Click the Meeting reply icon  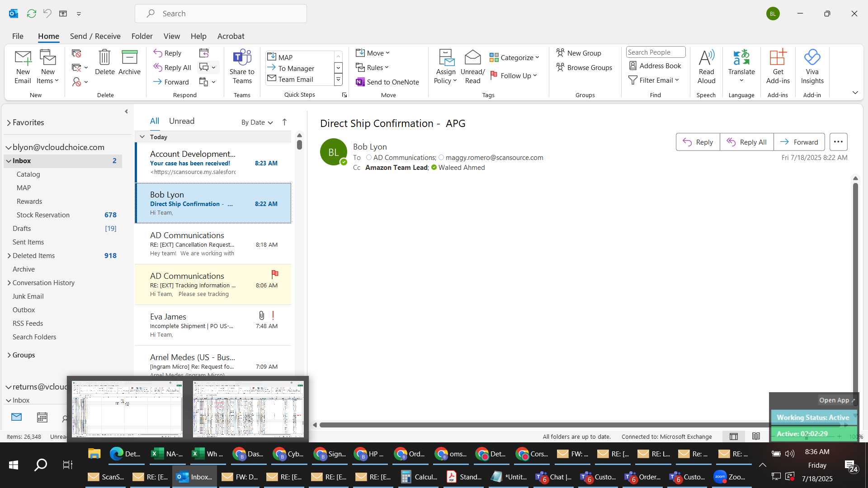pyautogui.click(x=204, y=53)
